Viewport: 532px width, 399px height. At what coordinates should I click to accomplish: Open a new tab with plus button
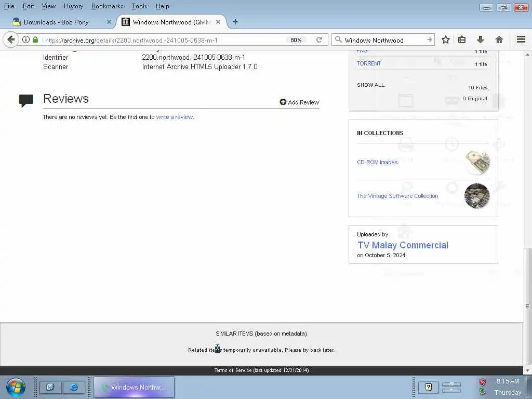235,22
